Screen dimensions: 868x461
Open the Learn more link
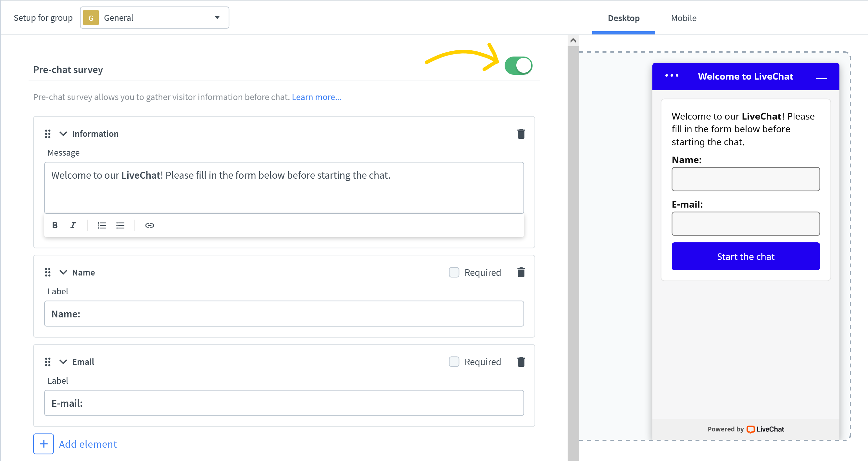pyautogui.click(x=316, y=97)
